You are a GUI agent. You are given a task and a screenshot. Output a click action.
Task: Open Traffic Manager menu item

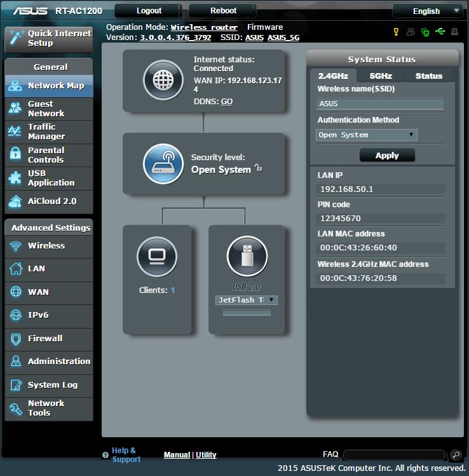coord(49,132)
